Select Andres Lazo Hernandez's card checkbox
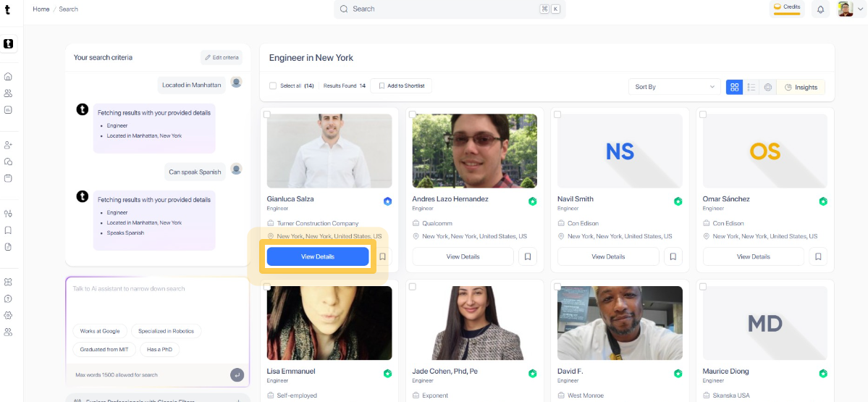The height and width of the screenshot is (402, 868). click(x=413, y=114)
